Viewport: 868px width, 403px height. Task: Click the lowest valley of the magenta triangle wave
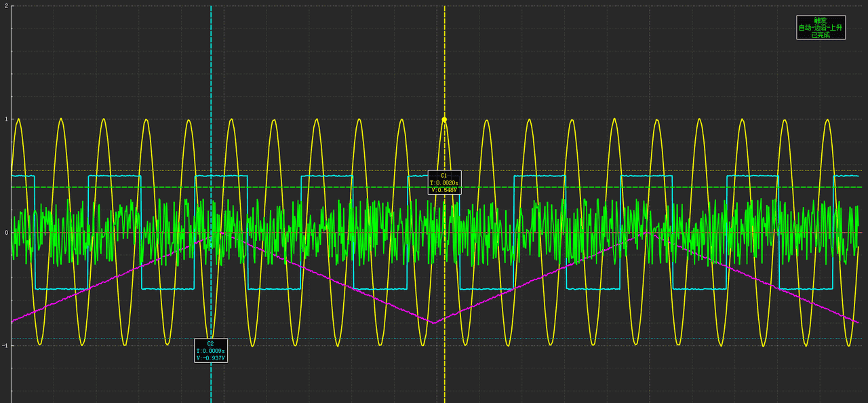433,323
